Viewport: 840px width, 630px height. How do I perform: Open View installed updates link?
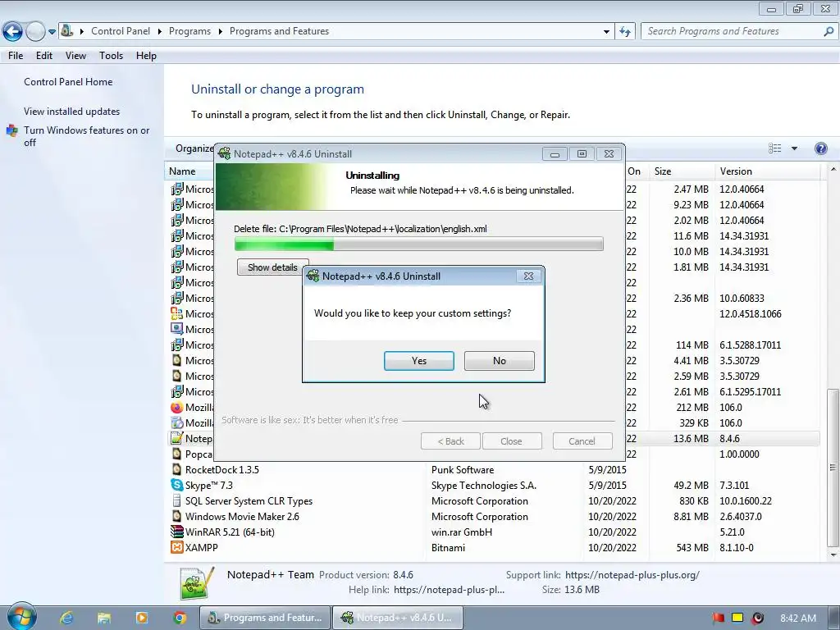72,111
